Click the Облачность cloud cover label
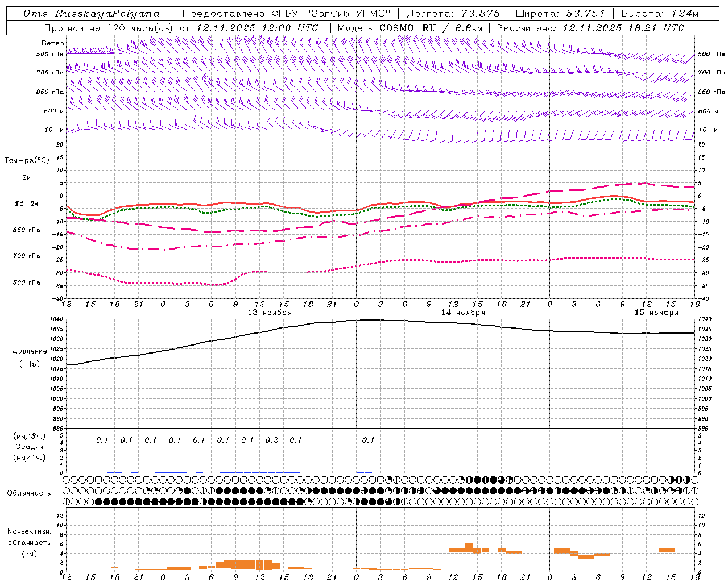 [29, 493]
